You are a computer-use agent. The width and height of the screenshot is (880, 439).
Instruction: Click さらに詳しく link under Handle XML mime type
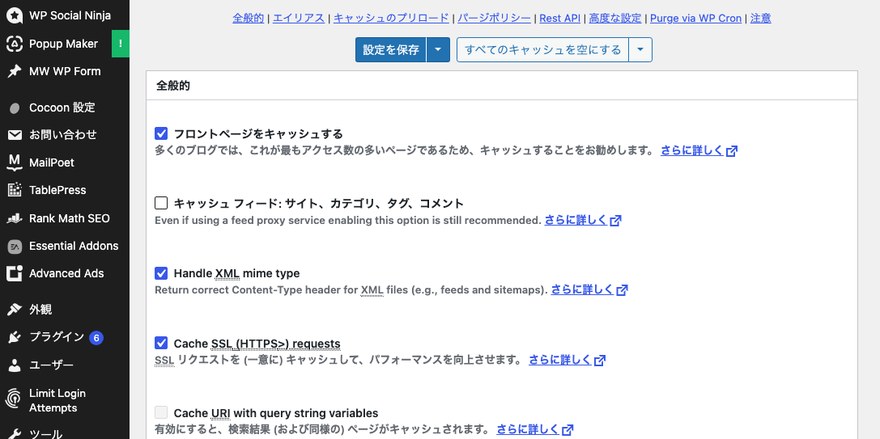[583, 290]
